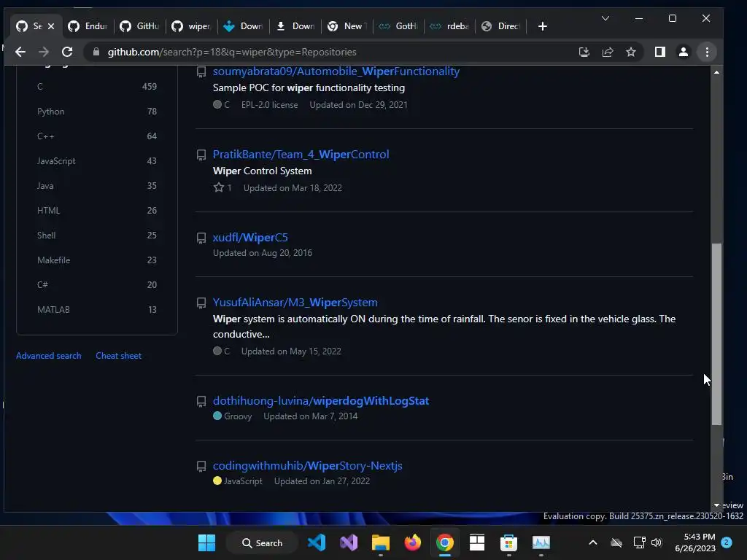The width and height of the screenshot is (747, 560).
Task: Switch to the Direc tab
Action: tap(501, 26)
